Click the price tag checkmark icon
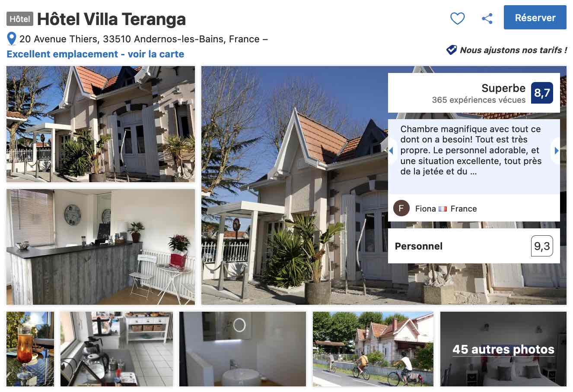The height and width of the screenshot is (392, 573). pyautogui.click(x=452, y=50)
